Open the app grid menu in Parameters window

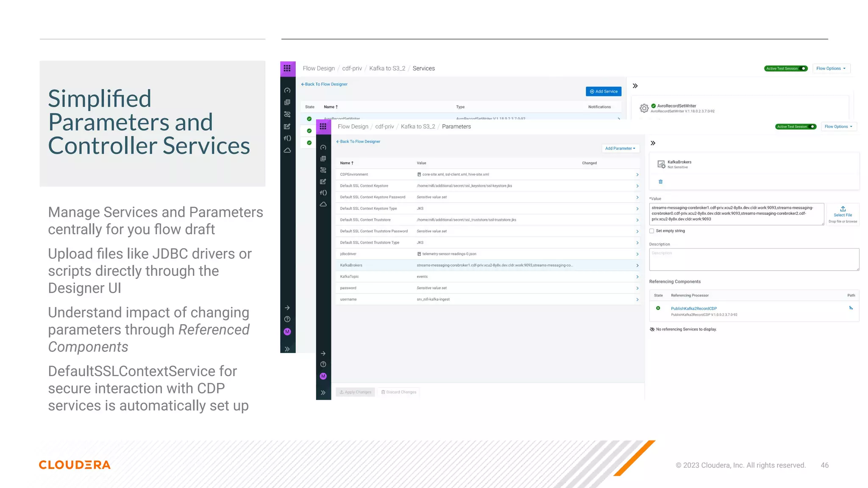(323, 126)
